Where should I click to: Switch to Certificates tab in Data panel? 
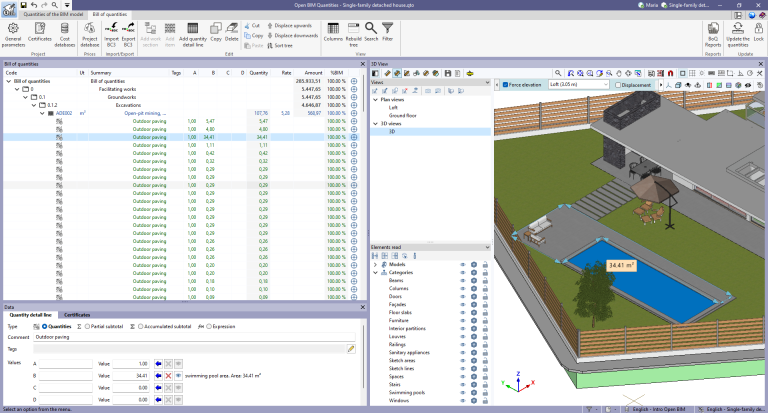click(x=77, y=315)
